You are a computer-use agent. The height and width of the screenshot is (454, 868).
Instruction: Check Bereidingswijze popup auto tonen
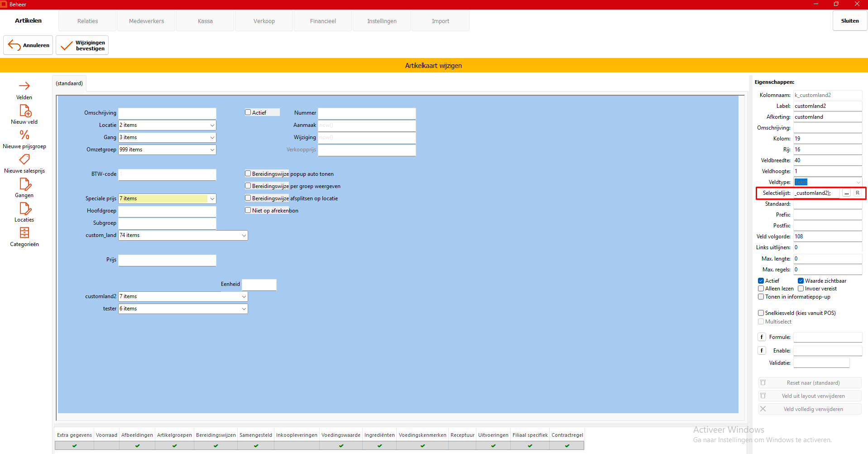point(248,174)
